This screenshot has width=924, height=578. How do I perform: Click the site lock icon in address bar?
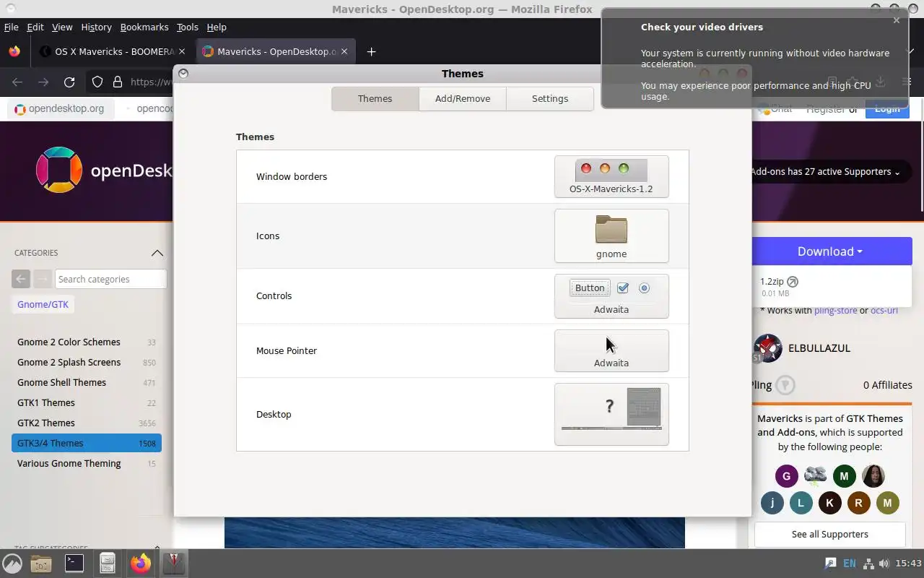(x=117, y=82)
